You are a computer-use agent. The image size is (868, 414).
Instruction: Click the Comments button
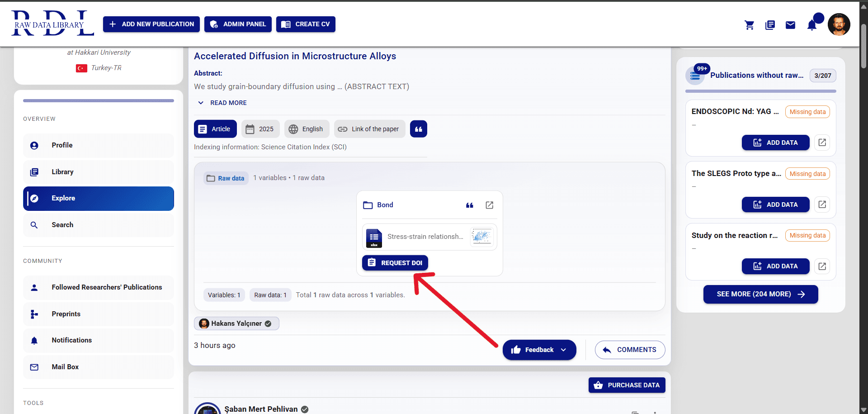pos(630,350)
